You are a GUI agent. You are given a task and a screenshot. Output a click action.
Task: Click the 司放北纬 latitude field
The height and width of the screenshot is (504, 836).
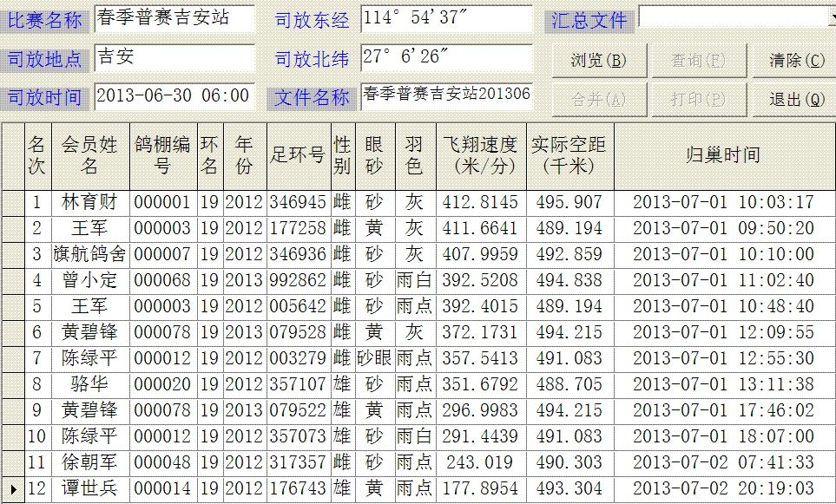point(445,58)
